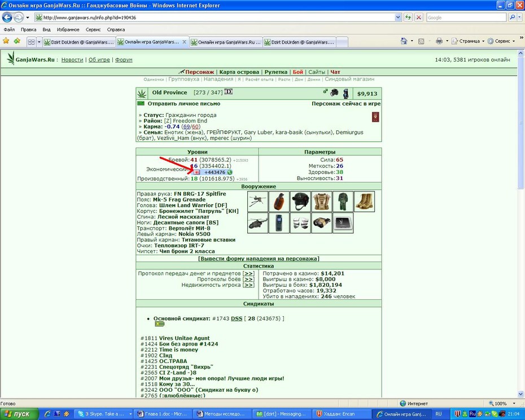The height and width of the screenshot is (420, 525).
Task: Open the recent pages dropdown next to Forward
Action: 28,17
